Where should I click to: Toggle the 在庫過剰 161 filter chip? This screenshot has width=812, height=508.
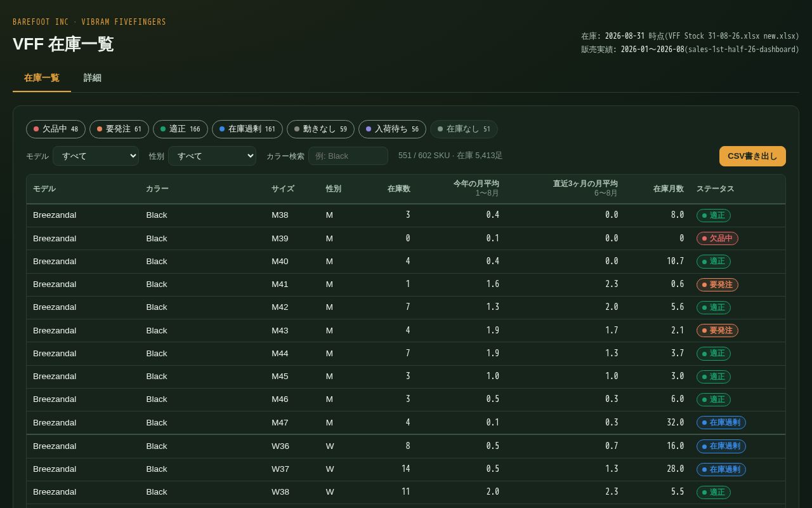pyautogui.click(x=247, y=129)
